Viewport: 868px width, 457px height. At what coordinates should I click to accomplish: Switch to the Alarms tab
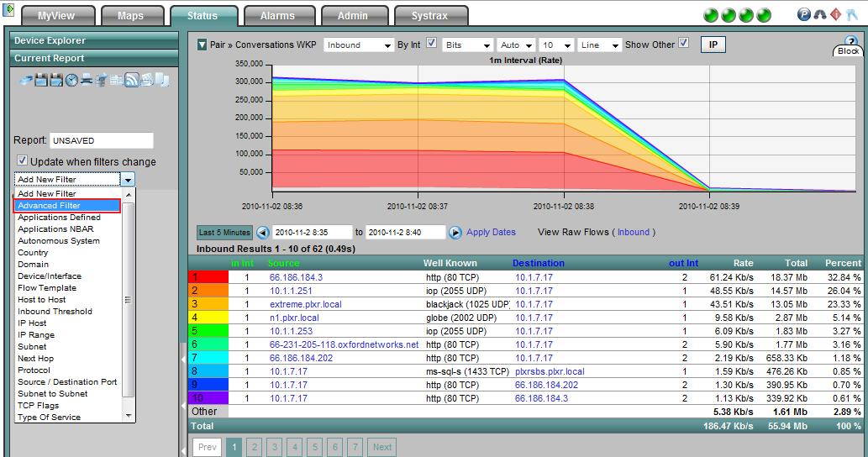coord(279,16)
